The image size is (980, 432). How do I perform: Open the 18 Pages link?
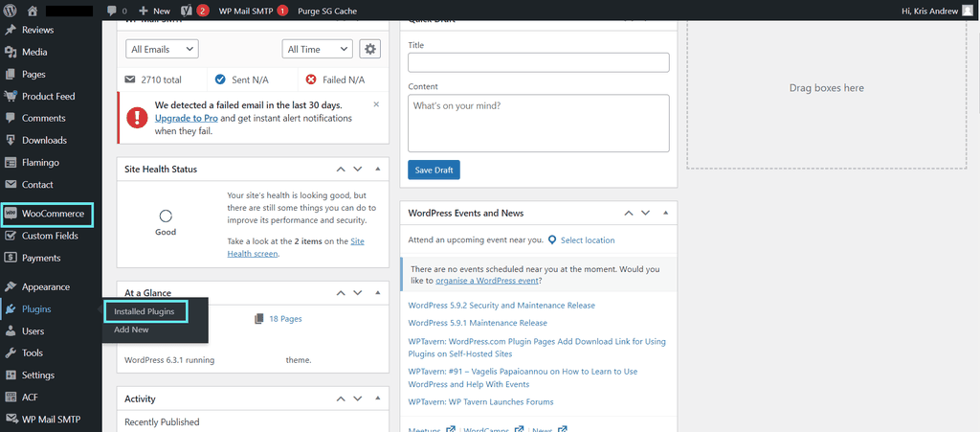pos(285,319)
